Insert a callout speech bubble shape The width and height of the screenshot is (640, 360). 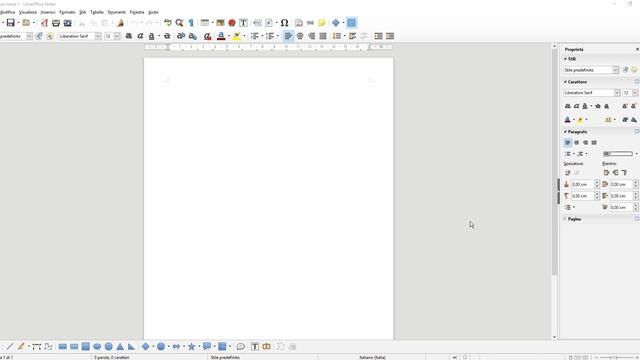(x=207, y=347)
